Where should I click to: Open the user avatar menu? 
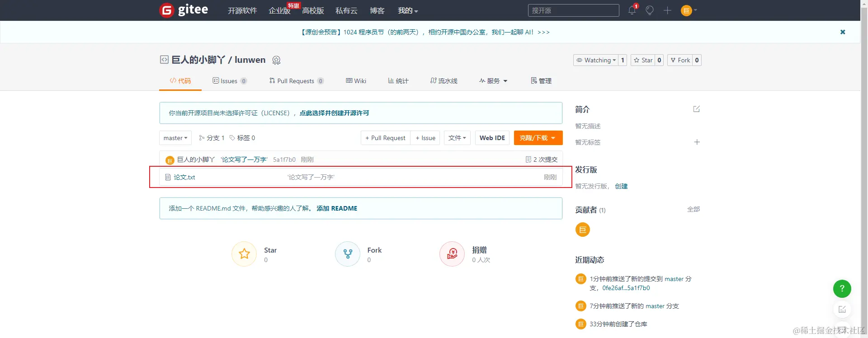click(689, 10)
